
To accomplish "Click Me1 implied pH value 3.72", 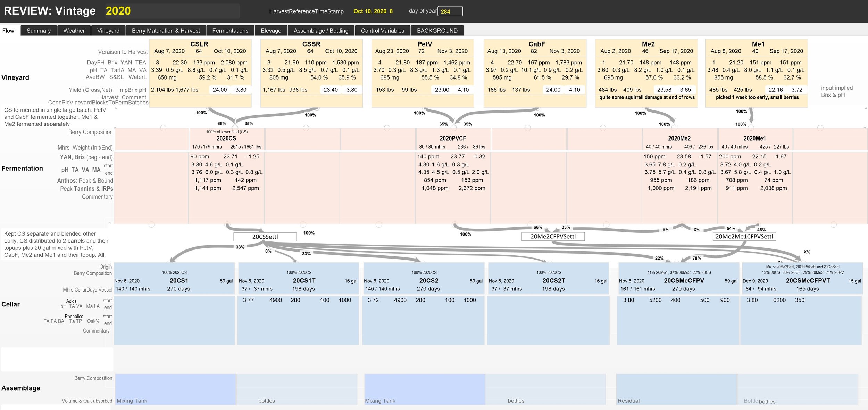I will click(x=797, y=90).
